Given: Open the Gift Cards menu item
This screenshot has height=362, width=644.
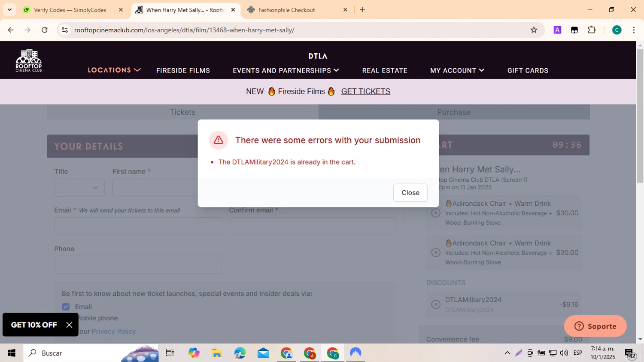Looking at the screenshot, I should (528, 70).
